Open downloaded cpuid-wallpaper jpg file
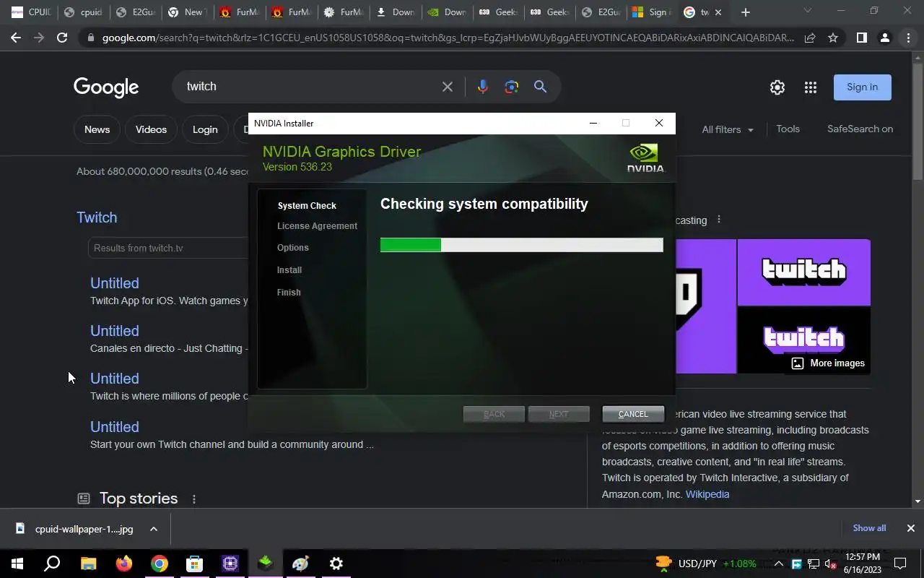The height and width of the screenshot is (578, 924). 74,529
